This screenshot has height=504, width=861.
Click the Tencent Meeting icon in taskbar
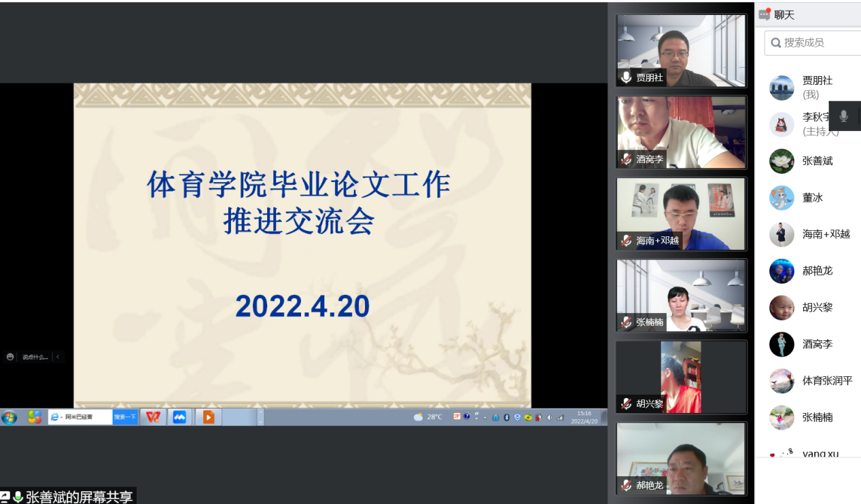pyautogui.click(x=179, y=417)
